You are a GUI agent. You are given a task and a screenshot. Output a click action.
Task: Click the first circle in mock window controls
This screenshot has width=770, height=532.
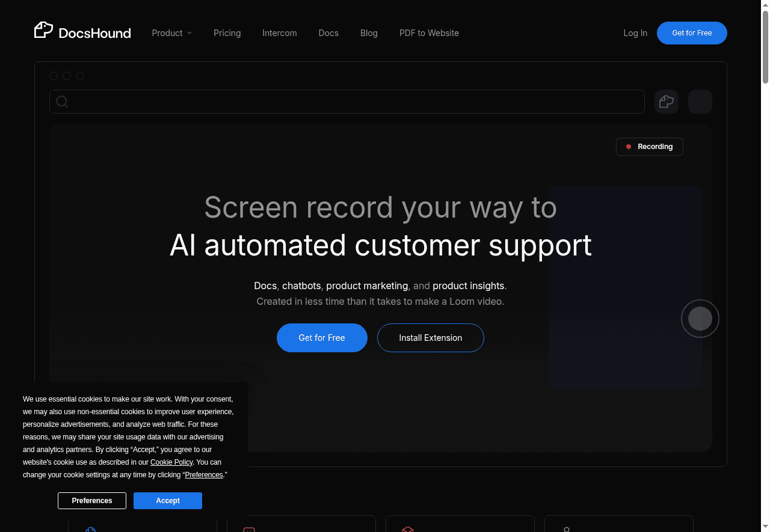(x=54, y=76)
